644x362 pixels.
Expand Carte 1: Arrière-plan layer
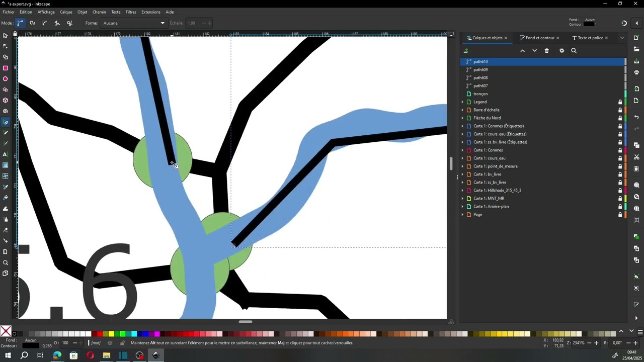click(462, 206)
